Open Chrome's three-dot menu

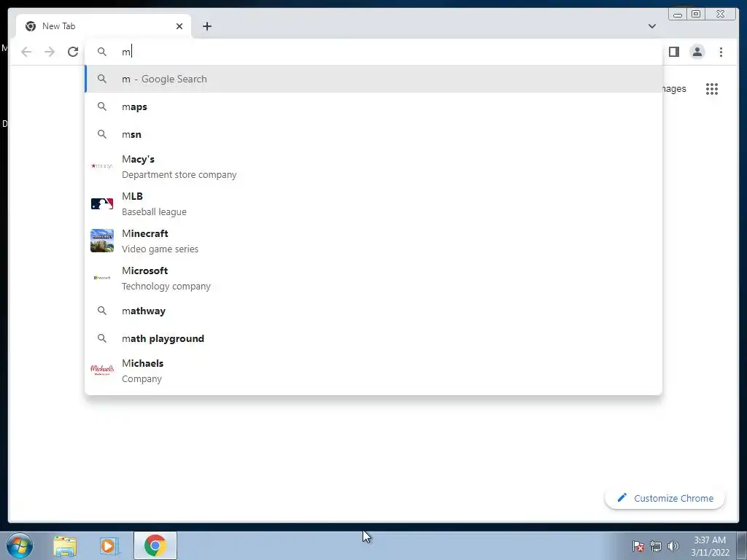721,52
